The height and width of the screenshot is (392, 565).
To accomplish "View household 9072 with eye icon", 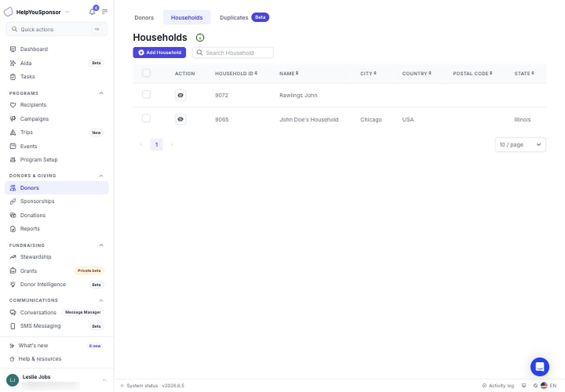I will pos(180,95).
